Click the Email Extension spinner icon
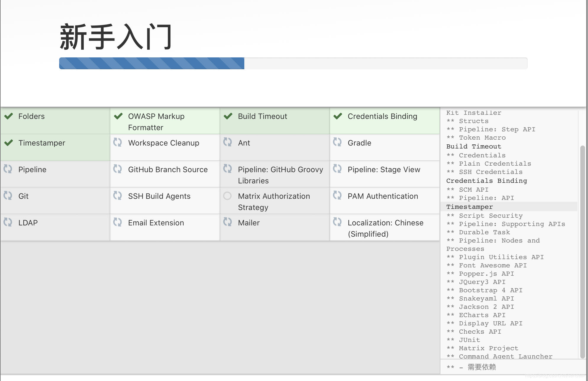This screenshot has height=381, width=588. [118, 222]
